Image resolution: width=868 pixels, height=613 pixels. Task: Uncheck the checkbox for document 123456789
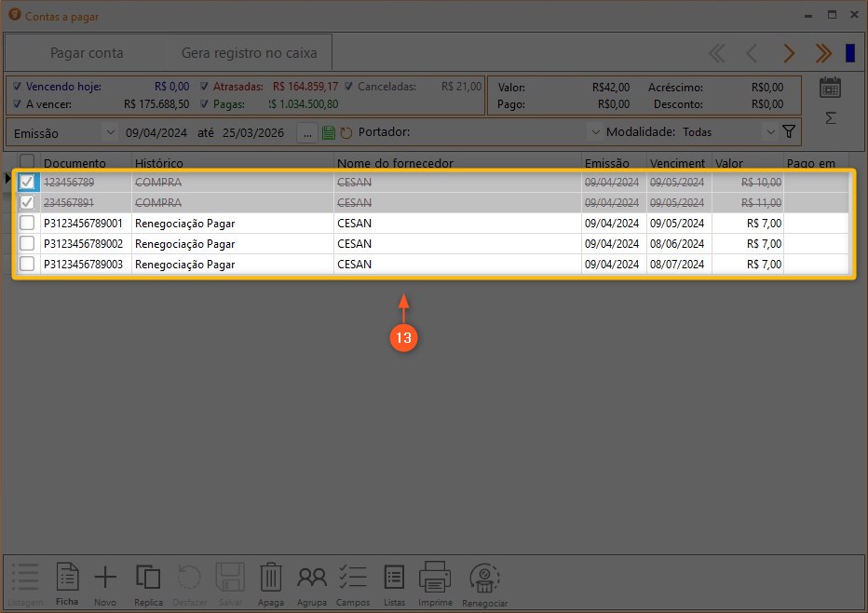[x=27, y=183]
